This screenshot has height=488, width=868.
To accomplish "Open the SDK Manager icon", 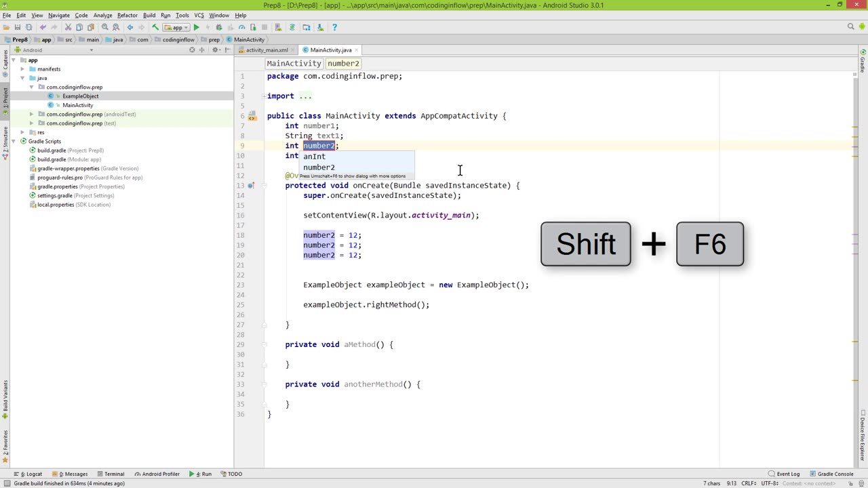I will 320,27.
